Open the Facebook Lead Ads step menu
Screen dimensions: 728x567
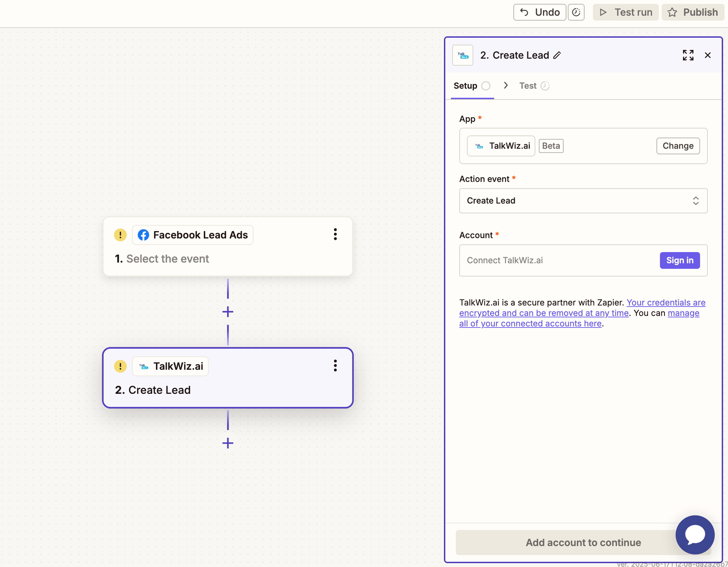click(x=335, y=234)
